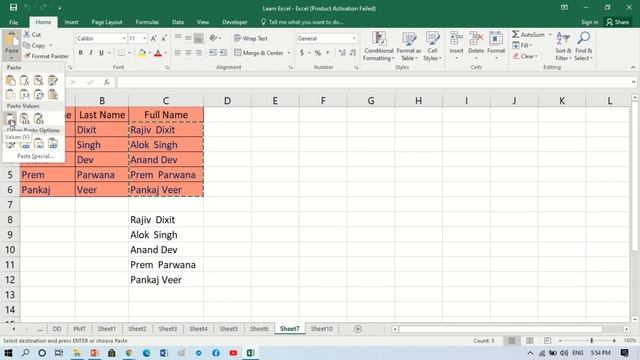Choose Paste as Picture option

pyautogui.click(x=38, y=143)
